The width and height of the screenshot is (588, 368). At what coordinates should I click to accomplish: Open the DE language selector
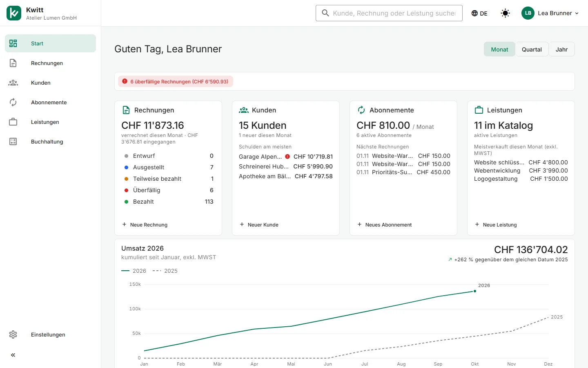coord(479,13)
